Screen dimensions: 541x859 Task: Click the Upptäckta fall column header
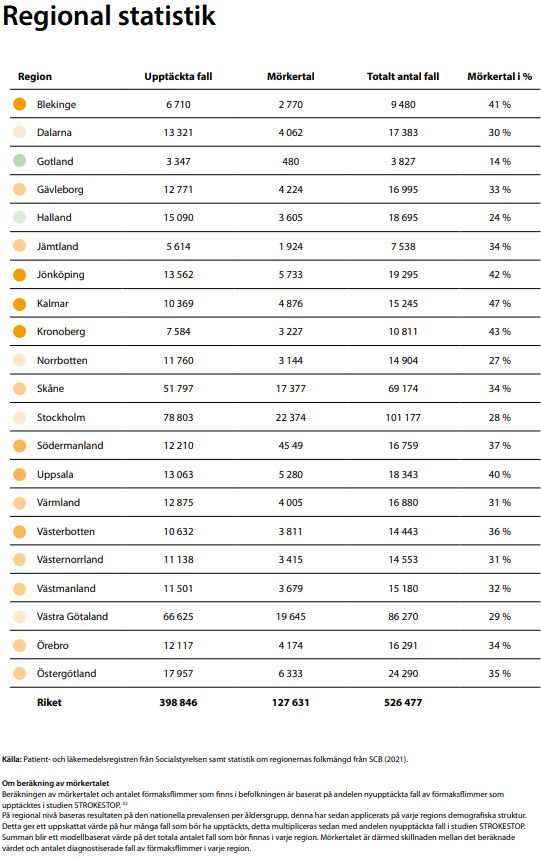pyautogui.click(x=178, y=77)
